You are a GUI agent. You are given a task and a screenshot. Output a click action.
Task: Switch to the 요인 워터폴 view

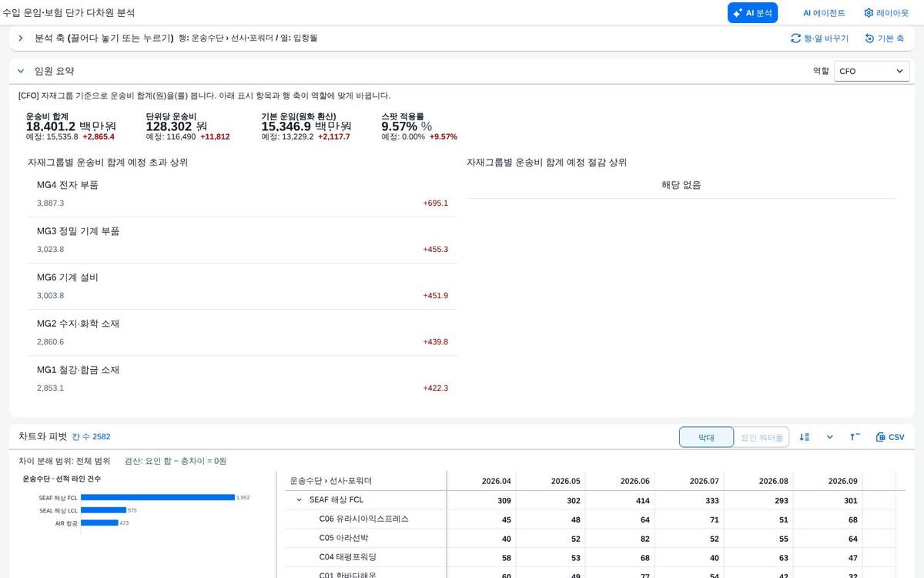tap(762, 437)
